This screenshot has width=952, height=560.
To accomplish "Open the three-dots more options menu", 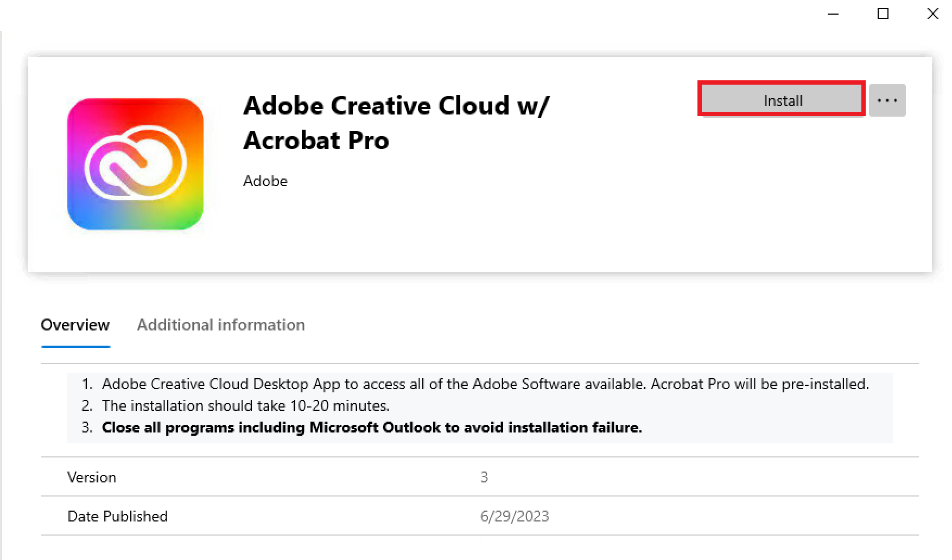I will click(x=887, y=100).
